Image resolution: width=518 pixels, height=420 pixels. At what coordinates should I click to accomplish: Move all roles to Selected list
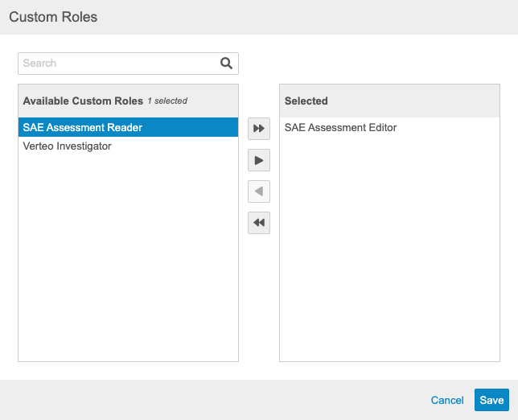coord(259,129)
